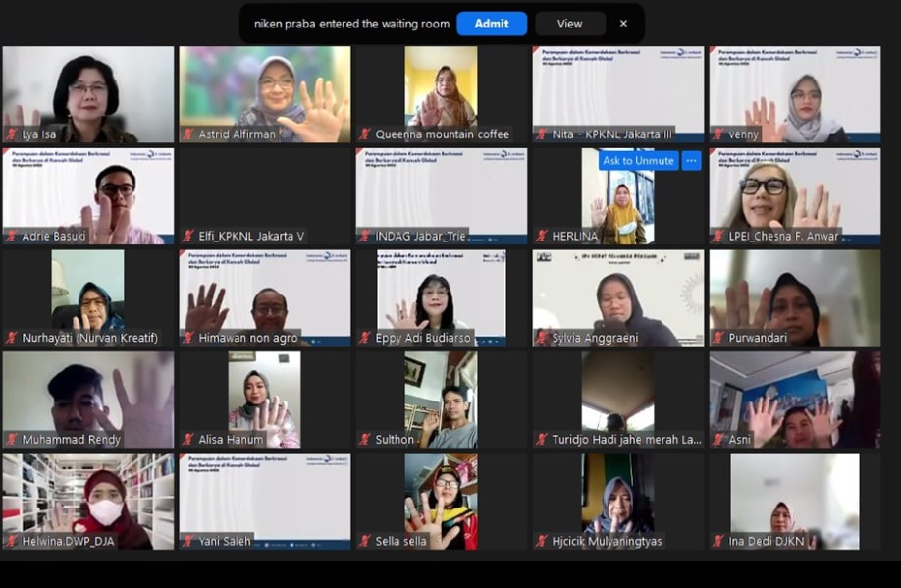Click the muted mic icon beside Astrid Alfirman
The image size is (901, 588).
(188, 134)
